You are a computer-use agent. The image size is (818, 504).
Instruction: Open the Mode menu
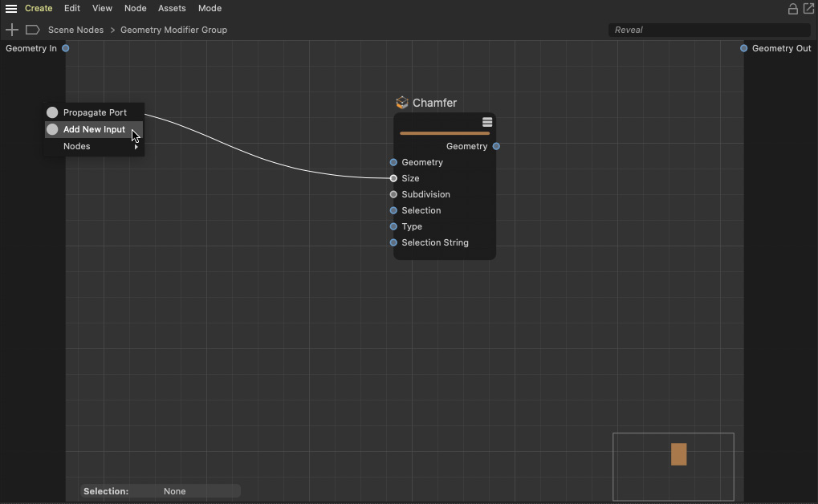210,8
